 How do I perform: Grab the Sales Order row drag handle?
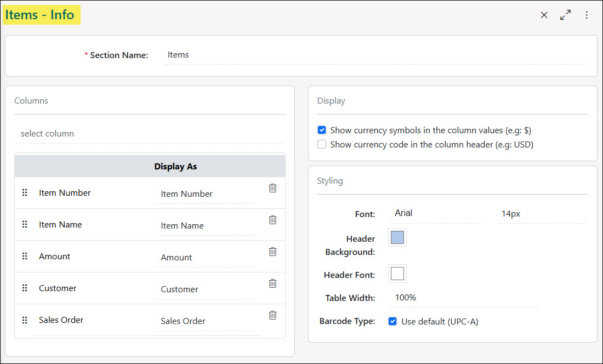25,320
